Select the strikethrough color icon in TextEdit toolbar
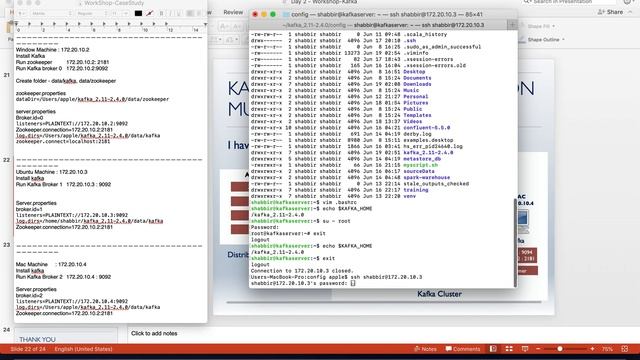Image resolution: width=640 pixels, height=360 pixels. 150,13
